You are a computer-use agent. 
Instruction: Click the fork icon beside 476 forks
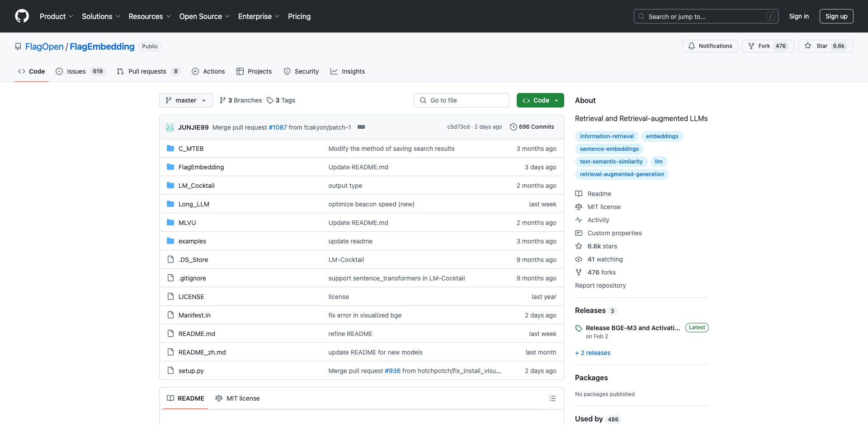click(x=579, y=272)
